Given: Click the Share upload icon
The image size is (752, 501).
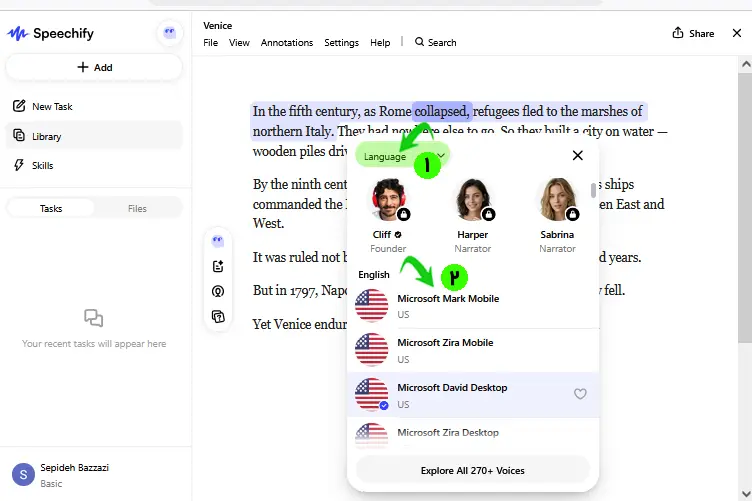Looking at the screenshot, I should (678, 33).
